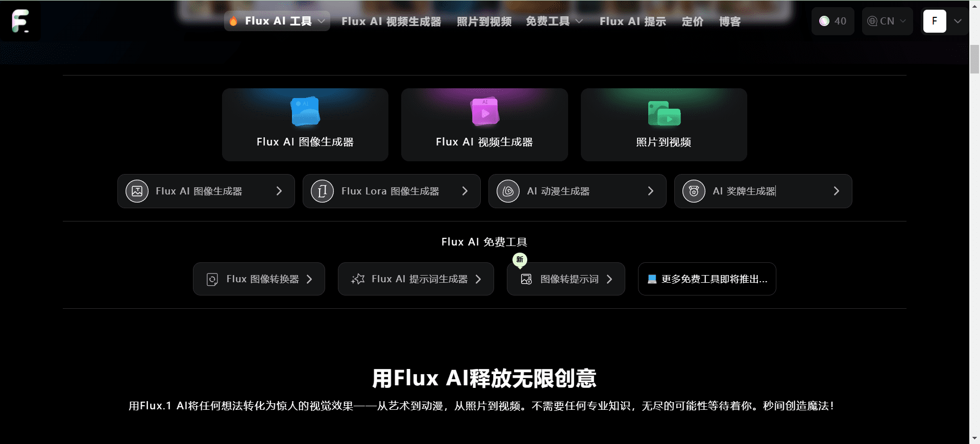Click the vertical scrollbar thumb

974,59
